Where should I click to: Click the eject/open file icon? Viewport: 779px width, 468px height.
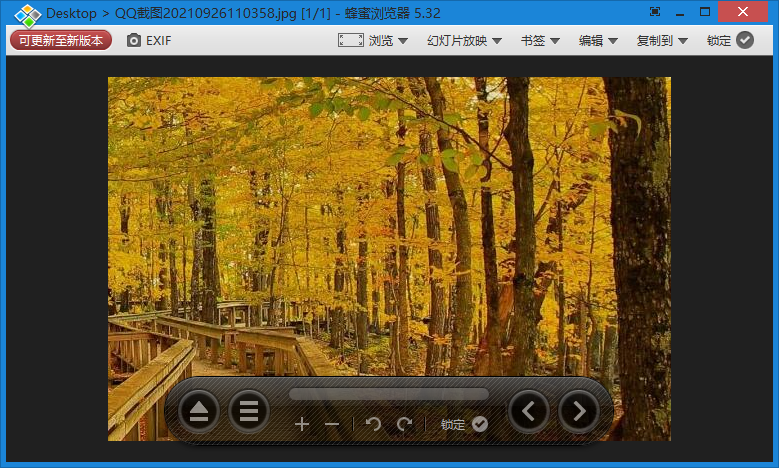[x=198, y=411]
